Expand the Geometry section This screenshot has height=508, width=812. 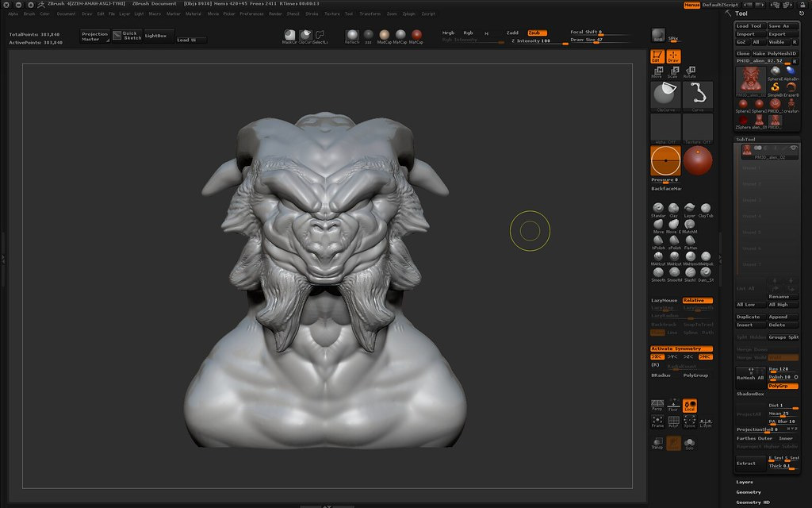(749, 492)
